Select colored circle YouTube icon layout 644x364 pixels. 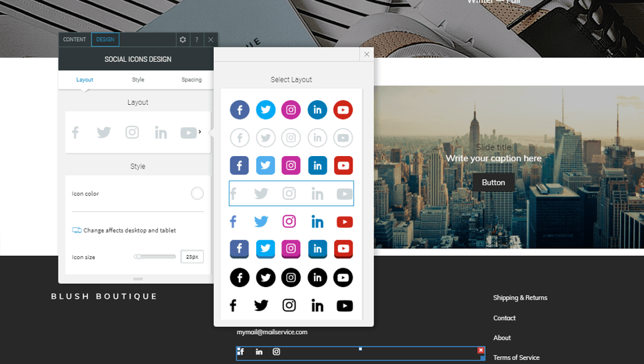pyautogui.click(x=343, y=110)
